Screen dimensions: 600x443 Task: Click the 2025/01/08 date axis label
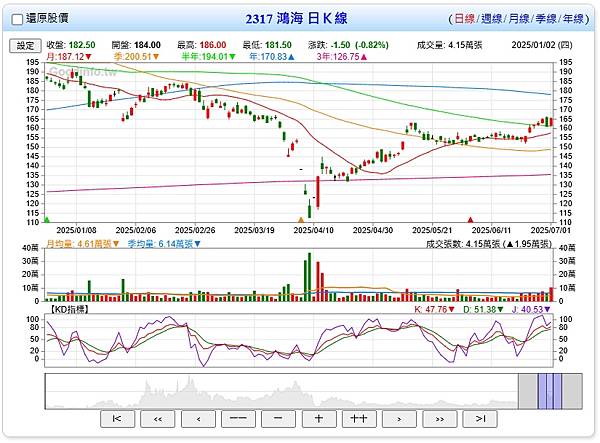click(76, 230)
